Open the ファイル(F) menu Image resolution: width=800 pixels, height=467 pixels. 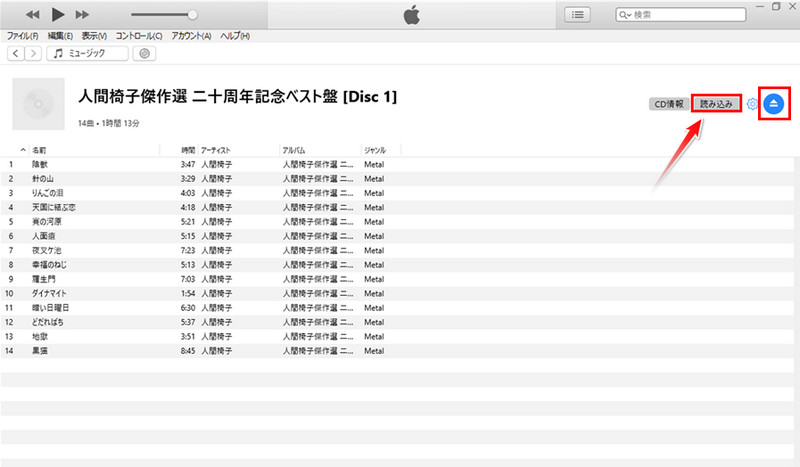[22, 36]
